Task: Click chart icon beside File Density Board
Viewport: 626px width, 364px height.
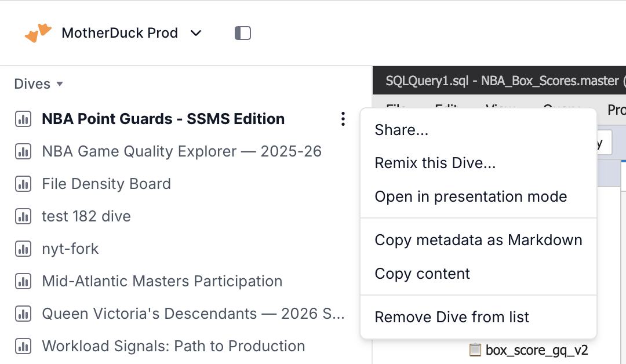Action: (23, 184)
